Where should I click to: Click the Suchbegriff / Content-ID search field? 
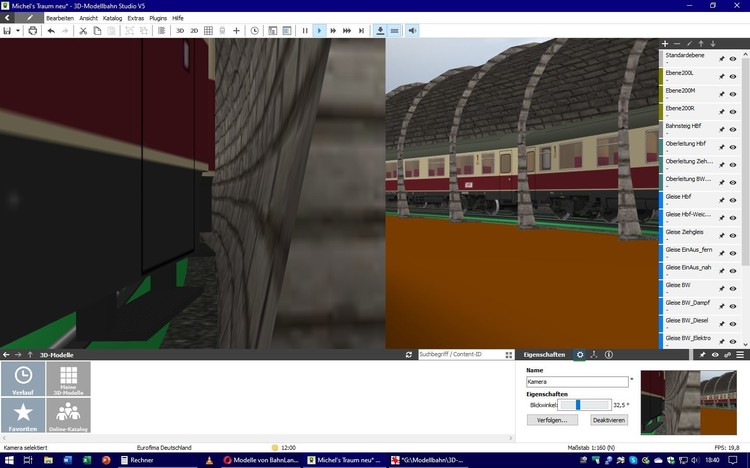coord(460,355)
